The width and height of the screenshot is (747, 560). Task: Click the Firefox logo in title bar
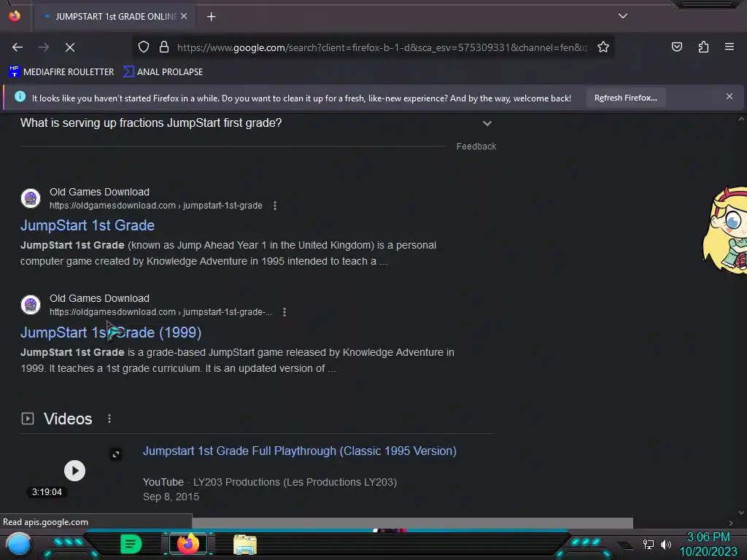pos(15,16)
